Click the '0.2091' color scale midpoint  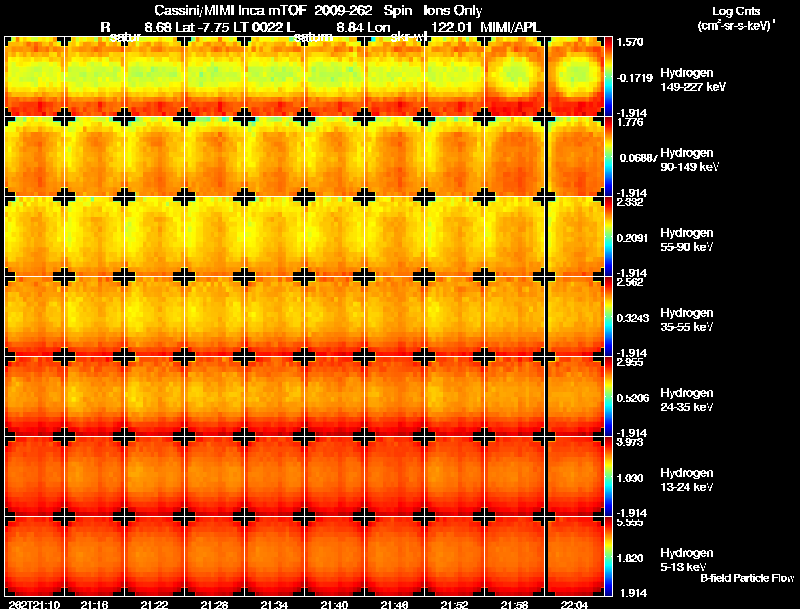pyautogui.click(x=633, y=238)
